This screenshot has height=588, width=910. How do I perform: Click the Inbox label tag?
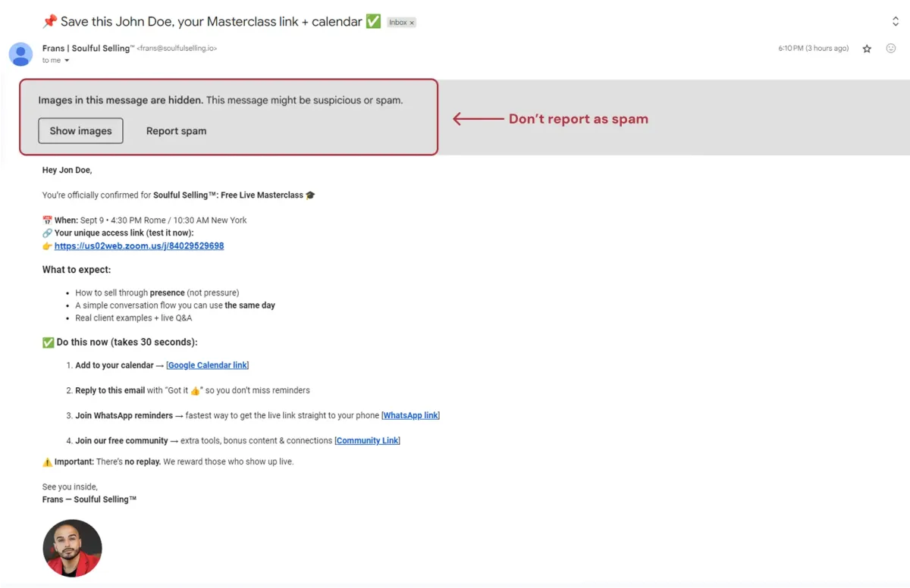click(398, 23)
